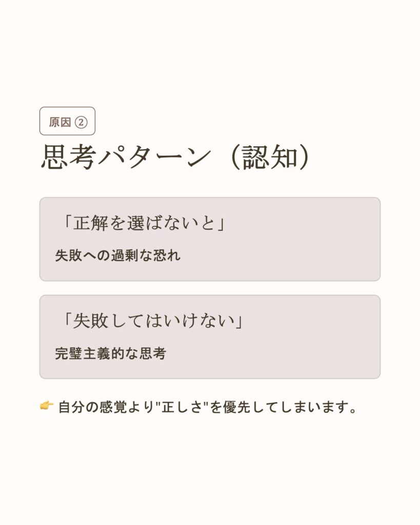Select the 「正解を選ばないと」 quote
The height and width of the screenshot is (525, 420).
tap(144, 224)
